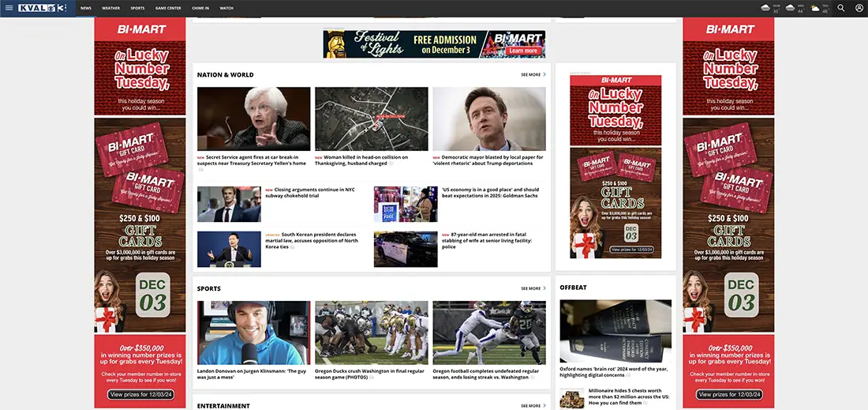Click the Oxford dictionary books thumbnail

(615, 331)
